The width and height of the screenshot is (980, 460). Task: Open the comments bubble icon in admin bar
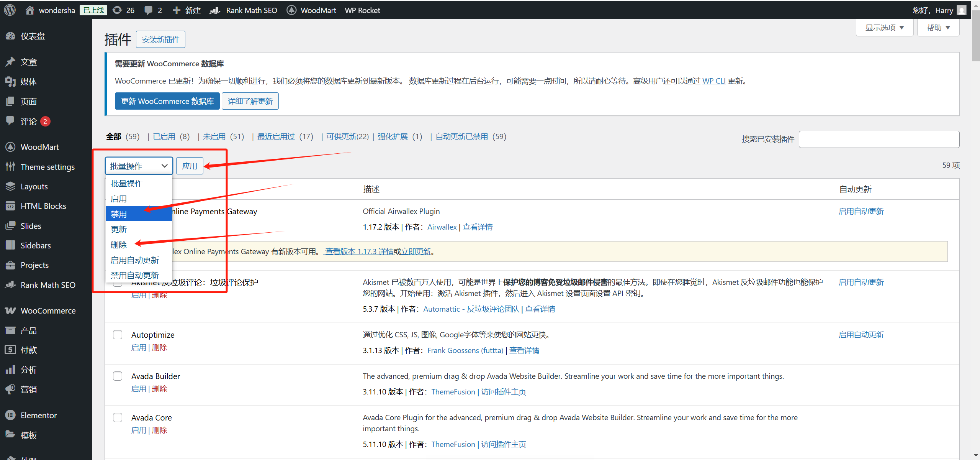[149, 10]
